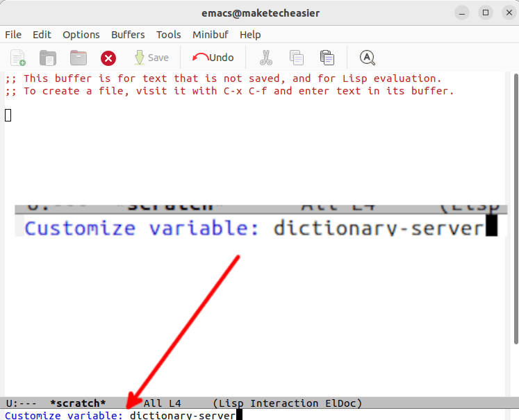Minimize the emacs window
Viewport: 519px width, 420px height.
(462, 13)
